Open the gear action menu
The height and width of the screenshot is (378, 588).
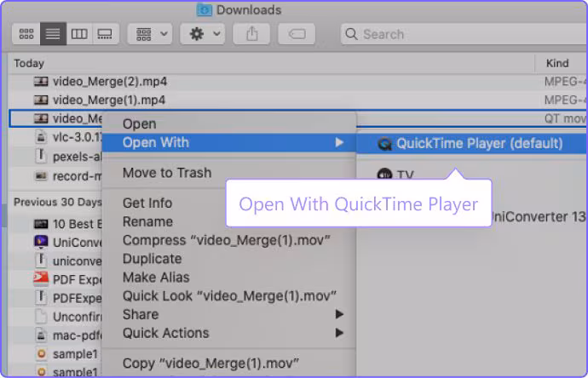click(x=203, y=34)
